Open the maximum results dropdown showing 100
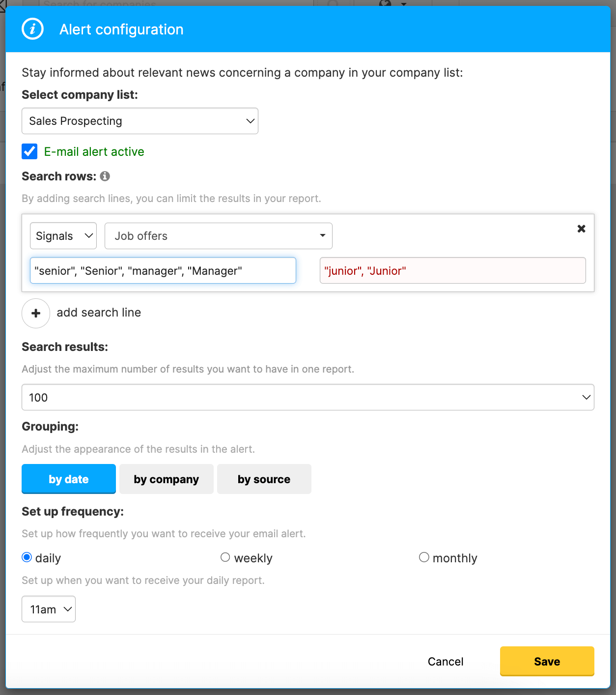 click(308, 397)
